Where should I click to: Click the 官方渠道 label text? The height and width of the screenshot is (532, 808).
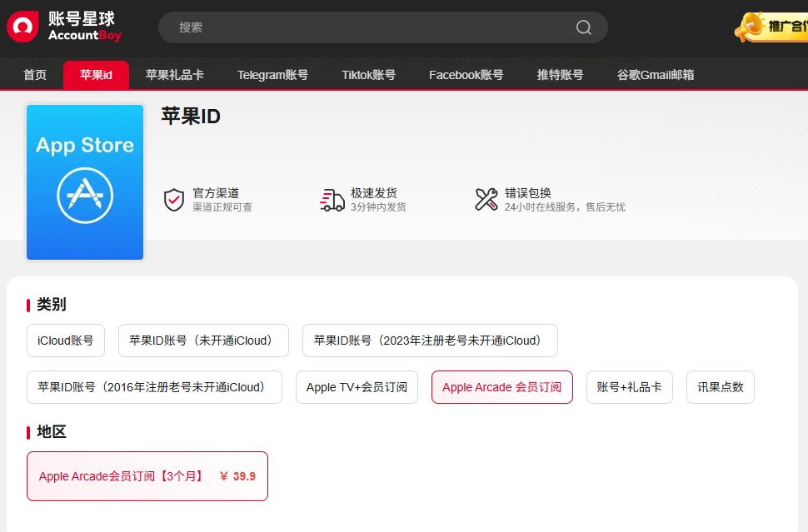[216, 193]
